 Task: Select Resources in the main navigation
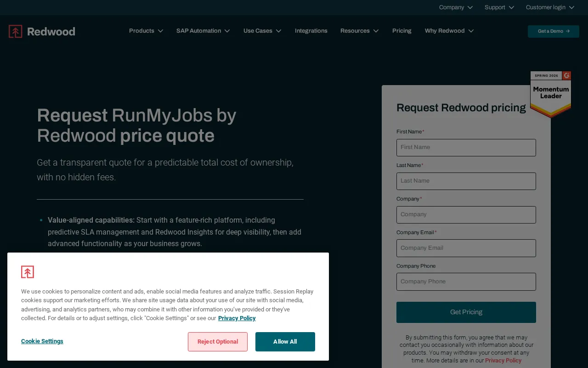click(x=355, y=31)
